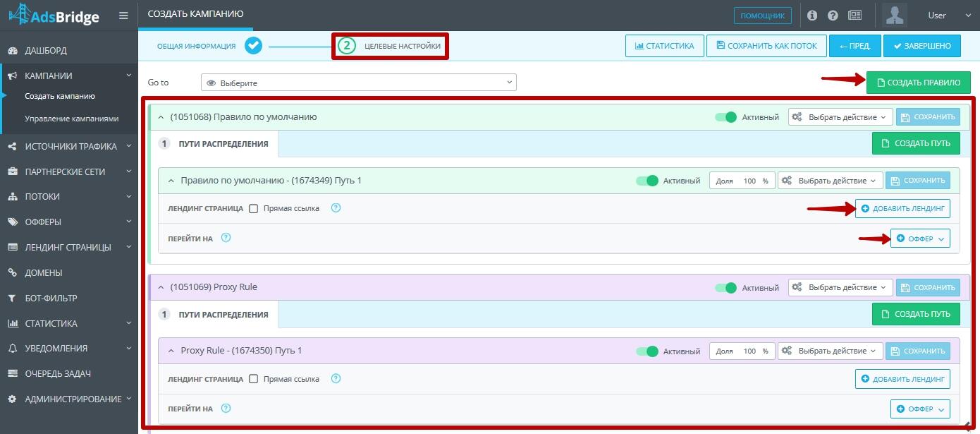Viewport: 980px width, 434px height.
Task: Collapse the (1051069) Proxy Rule section
Action: click(161, 287)
